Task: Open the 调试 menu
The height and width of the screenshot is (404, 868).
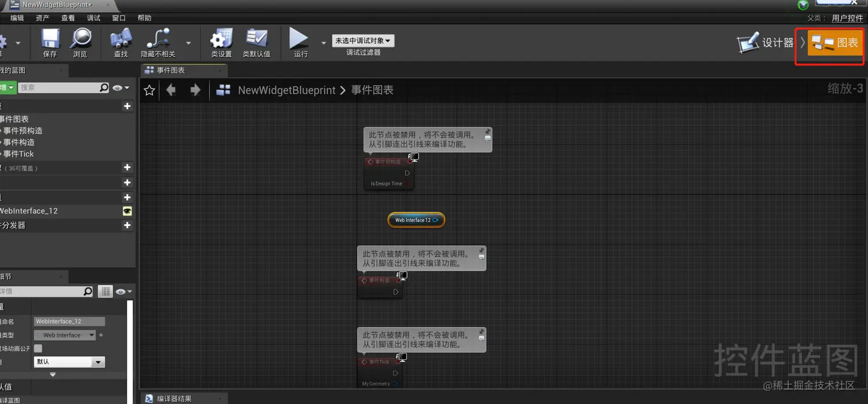Action: pos(94,18)
